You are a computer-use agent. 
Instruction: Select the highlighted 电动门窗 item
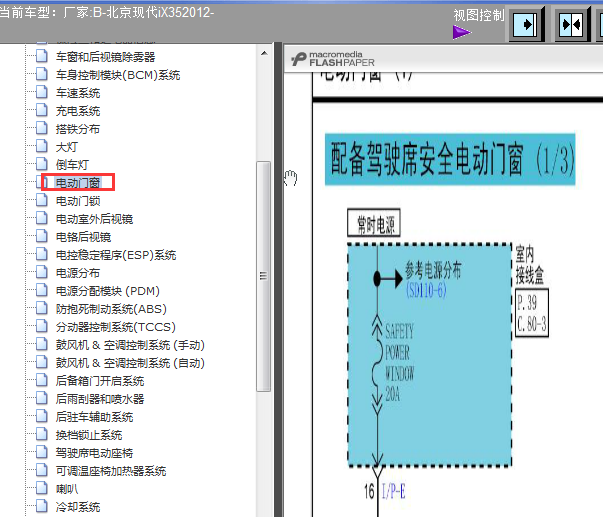click(78, 183)
